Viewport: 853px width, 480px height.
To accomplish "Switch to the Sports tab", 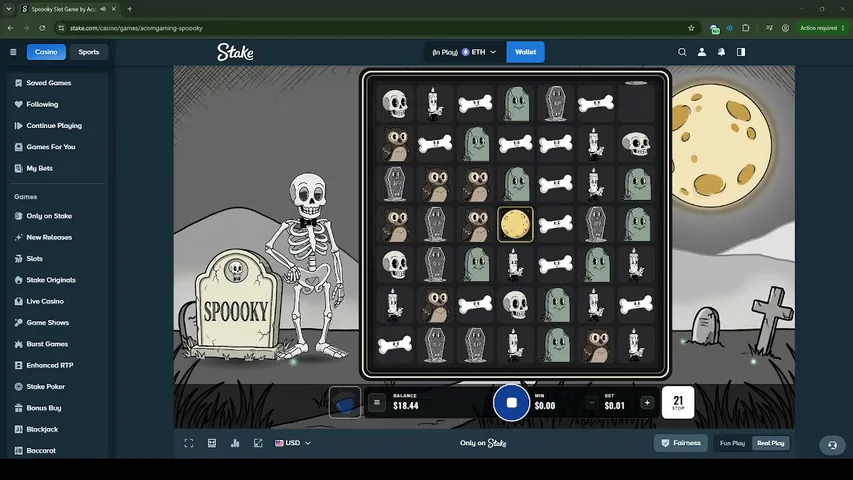I will 89,52.
